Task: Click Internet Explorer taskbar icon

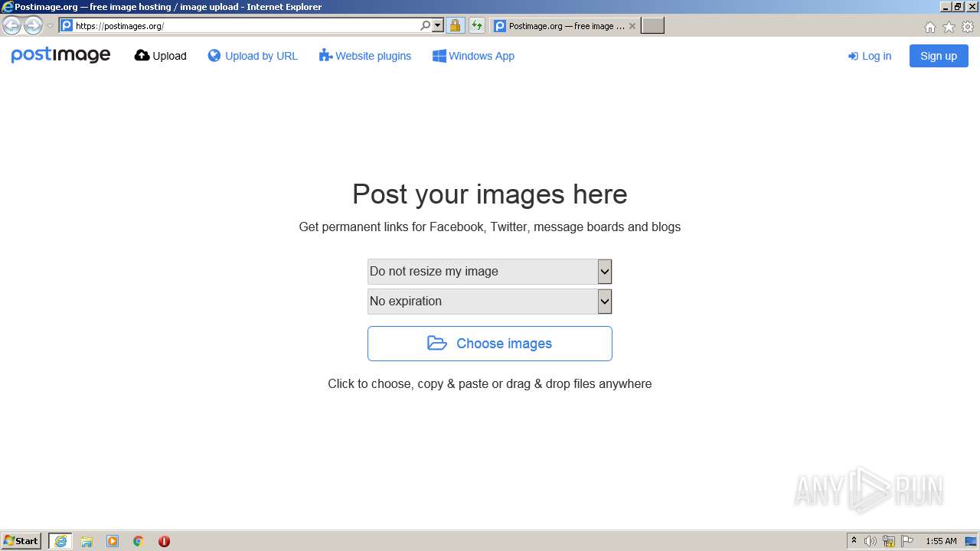Action: point(60,541)
